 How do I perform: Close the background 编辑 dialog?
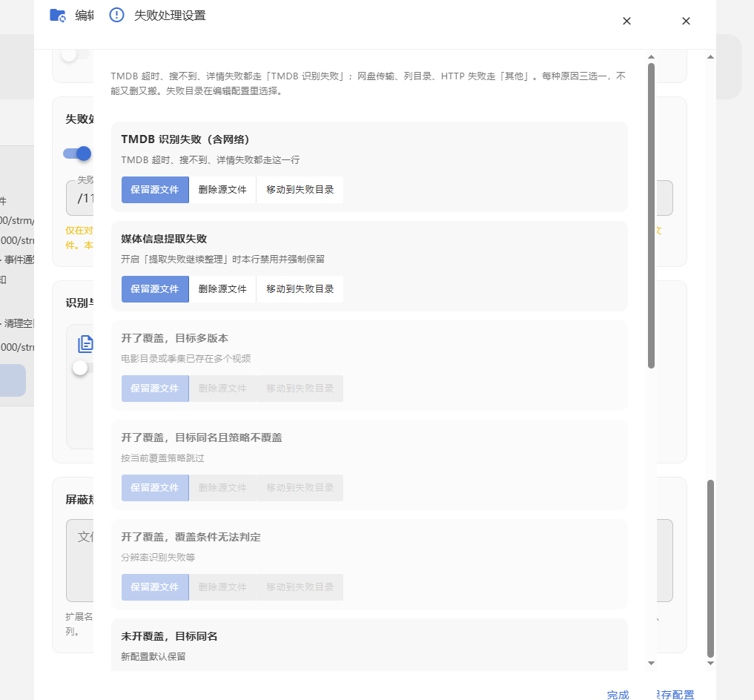coord(687,22)
